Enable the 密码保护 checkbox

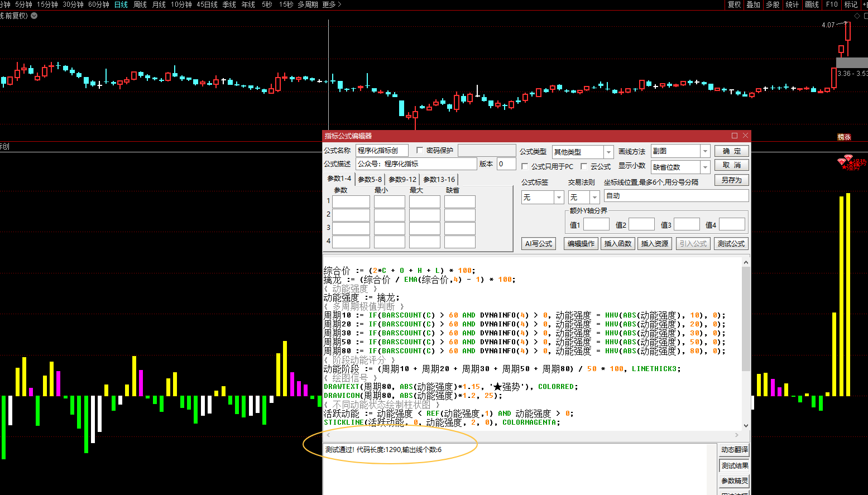click(420, 151)
